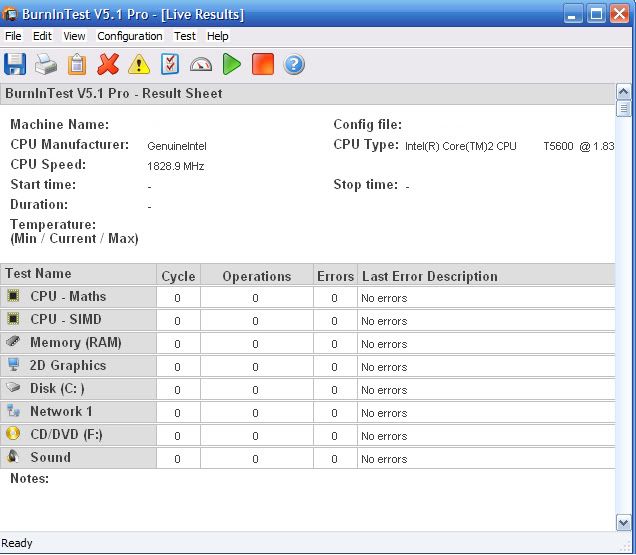This screenshot has width=636, height=555.
Task: Click the Save results floppy disk icon
Action: click(15, 64)
